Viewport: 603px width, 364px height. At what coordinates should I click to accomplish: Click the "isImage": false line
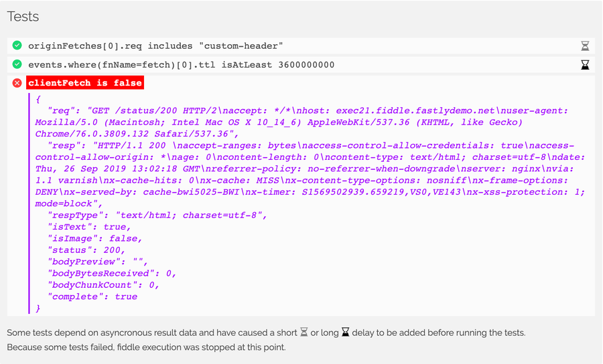tap(94, 238)
